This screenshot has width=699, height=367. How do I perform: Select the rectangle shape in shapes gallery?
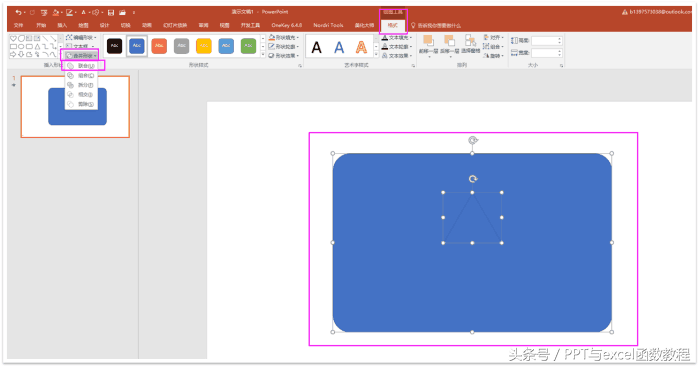click(13, 46)
